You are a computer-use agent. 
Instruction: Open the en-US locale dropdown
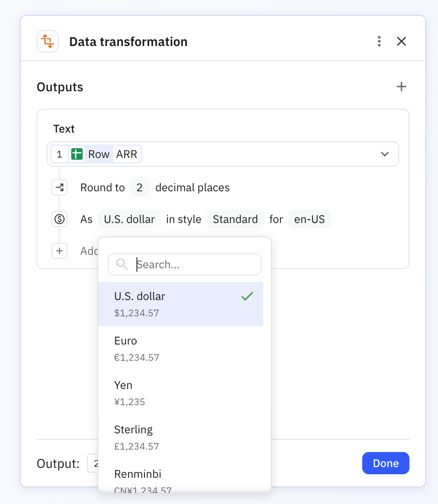[x=309, y=219]
